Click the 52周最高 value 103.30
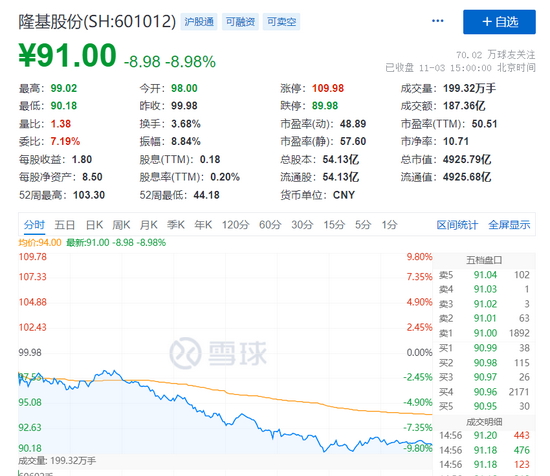 [89, 195]
